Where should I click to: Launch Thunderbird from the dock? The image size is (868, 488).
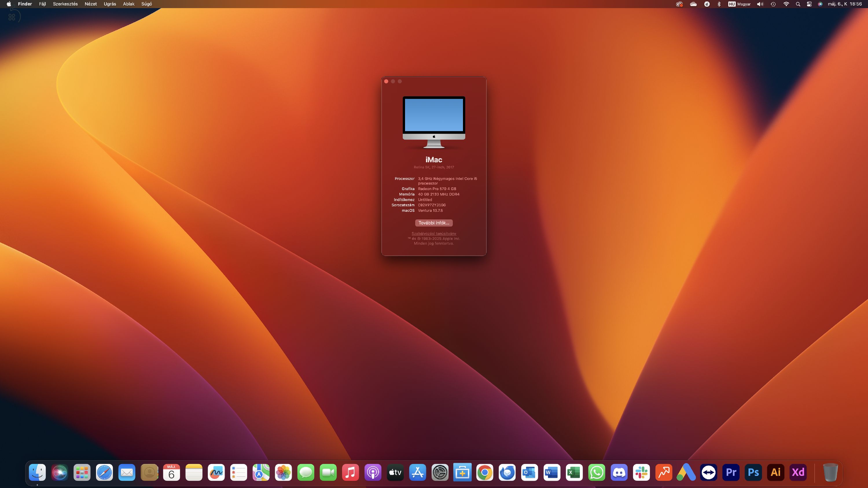pos(507,472)
